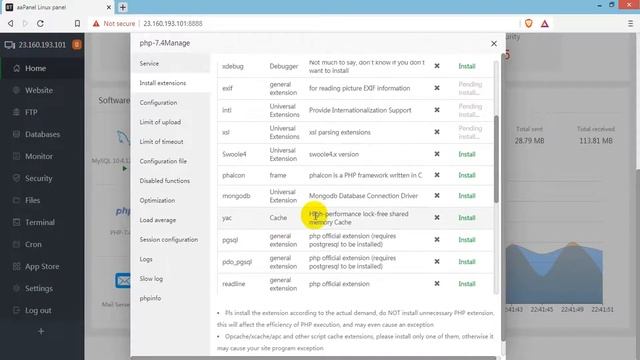Screen dimensions: 640x360
Task: Click the status X icon for mongodb
Action: (437, 196)
